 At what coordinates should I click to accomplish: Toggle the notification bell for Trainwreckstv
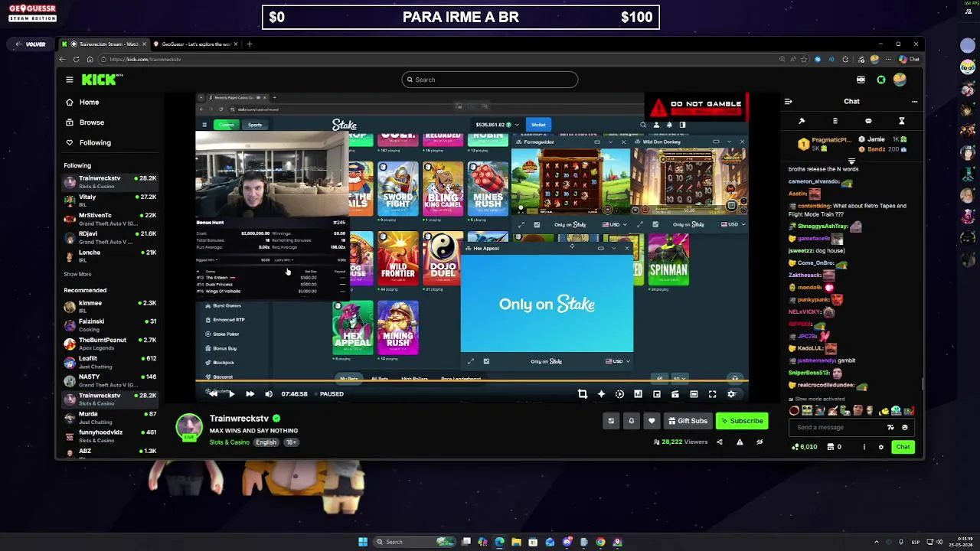[x=631, y=421]
